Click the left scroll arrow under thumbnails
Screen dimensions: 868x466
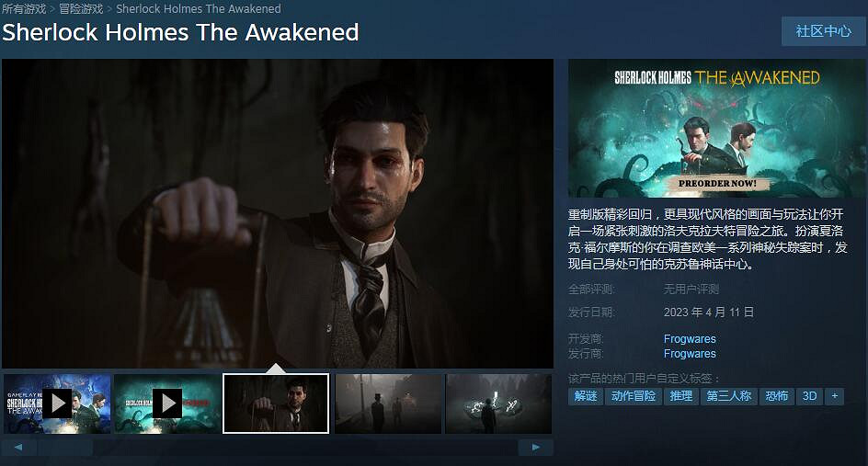[18, 448]
